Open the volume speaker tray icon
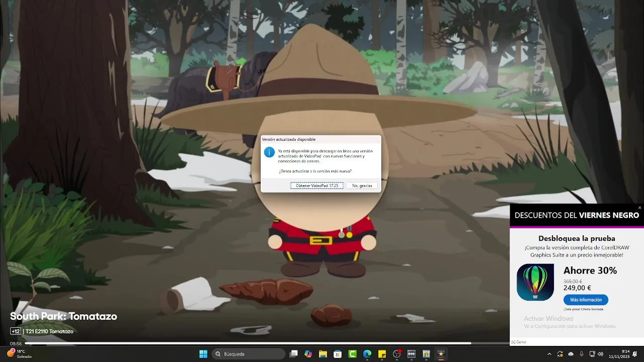 tap(600, 354)
